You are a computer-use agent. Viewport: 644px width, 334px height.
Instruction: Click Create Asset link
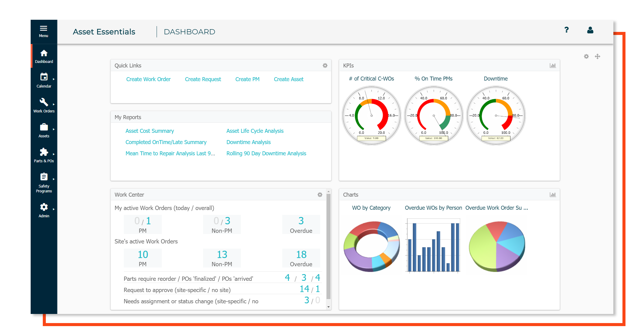point(289,79)
